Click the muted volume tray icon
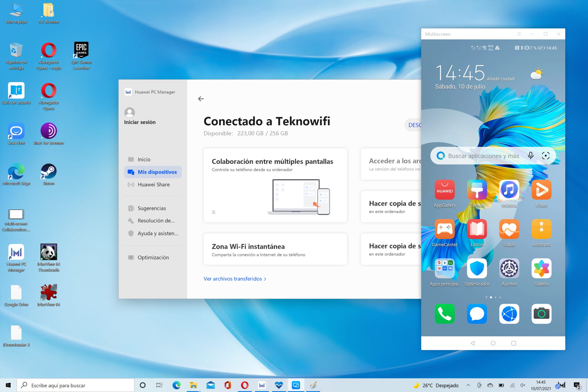Screen dimensions: 588x392 click(x=523, y=385)
